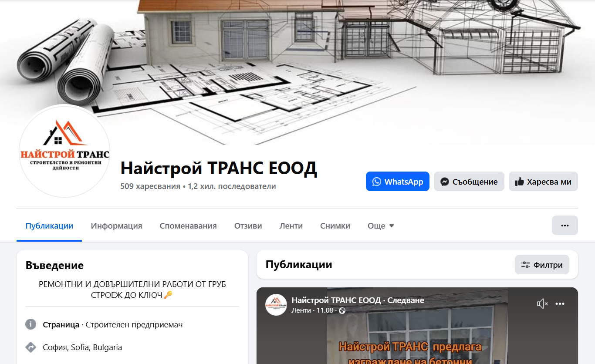Screen dimensions: 595x364
Task: Open the Ленти label on the post
Action: point(301,310)
